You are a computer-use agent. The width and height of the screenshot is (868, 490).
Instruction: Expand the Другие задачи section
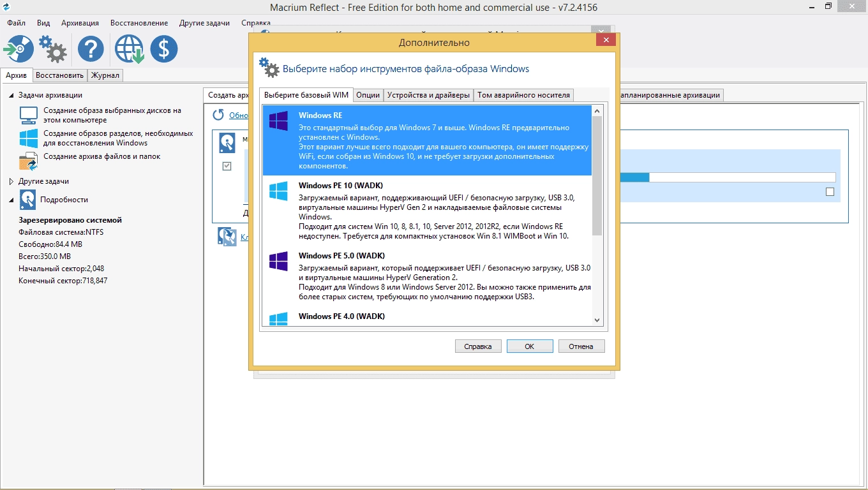[x=11, y=181]
